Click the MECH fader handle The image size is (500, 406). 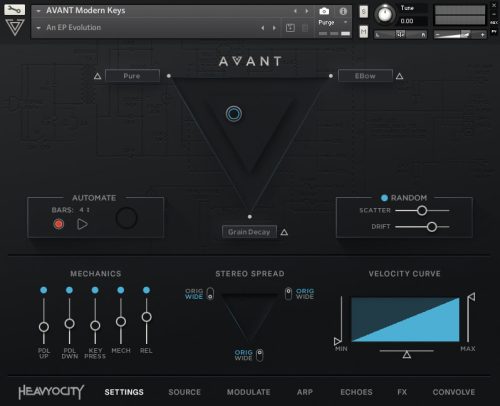point(121,322)
